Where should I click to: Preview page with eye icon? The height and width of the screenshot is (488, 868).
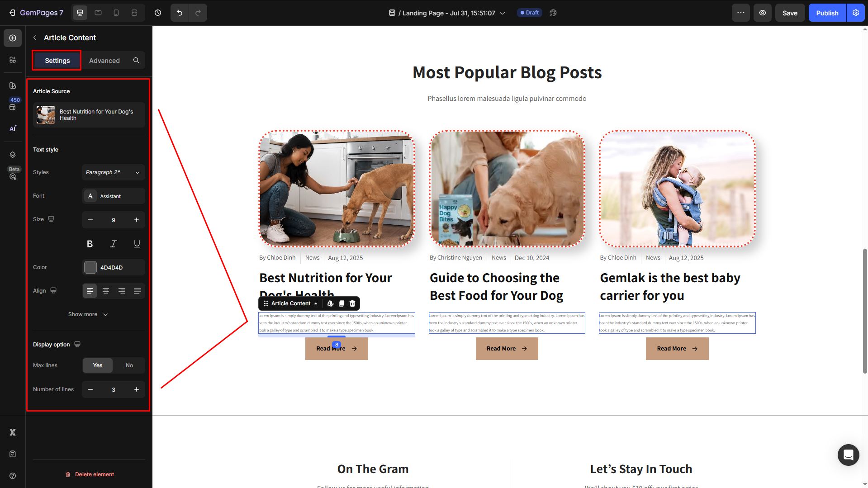point(763,13)
